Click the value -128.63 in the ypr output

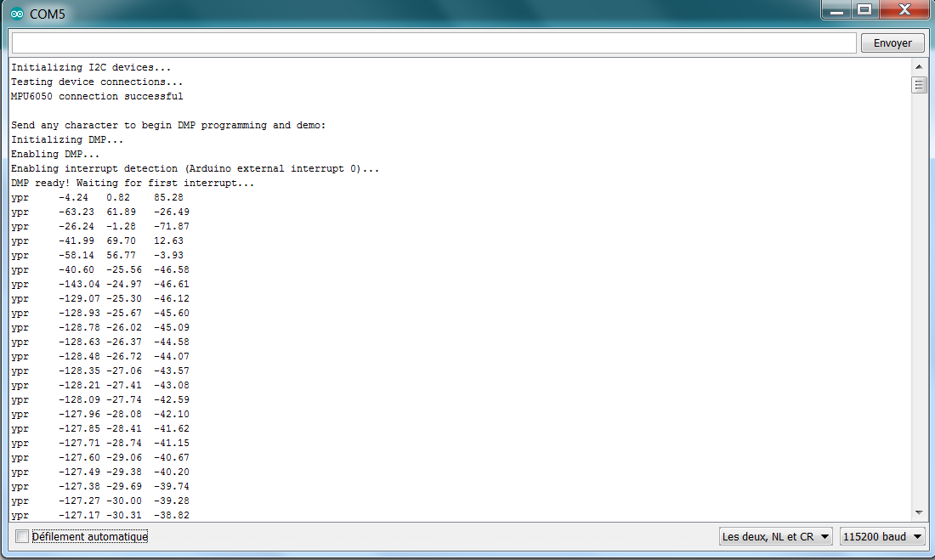point(79,342)
